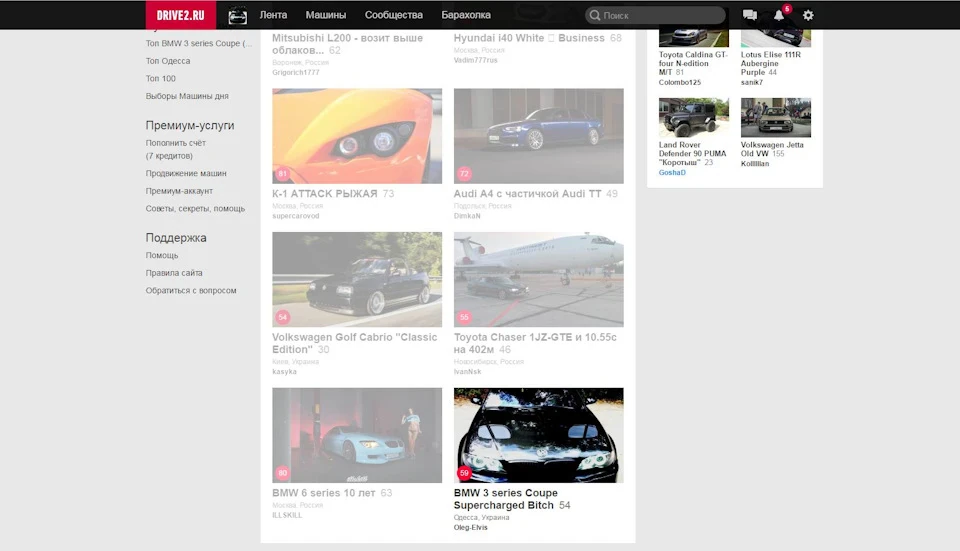Open the BMW 6 series photo
960x551 pixels.
(357, 435)
